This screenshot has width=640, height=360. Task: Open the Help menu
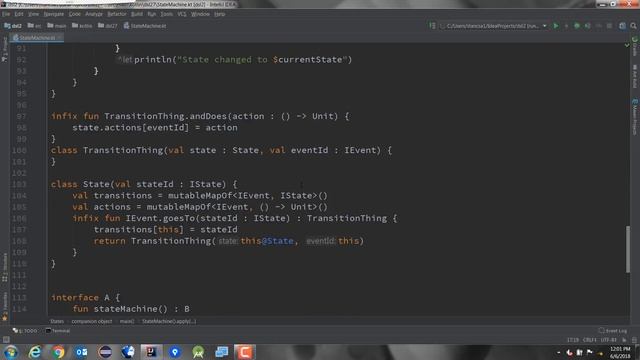[x=220, y=14]
